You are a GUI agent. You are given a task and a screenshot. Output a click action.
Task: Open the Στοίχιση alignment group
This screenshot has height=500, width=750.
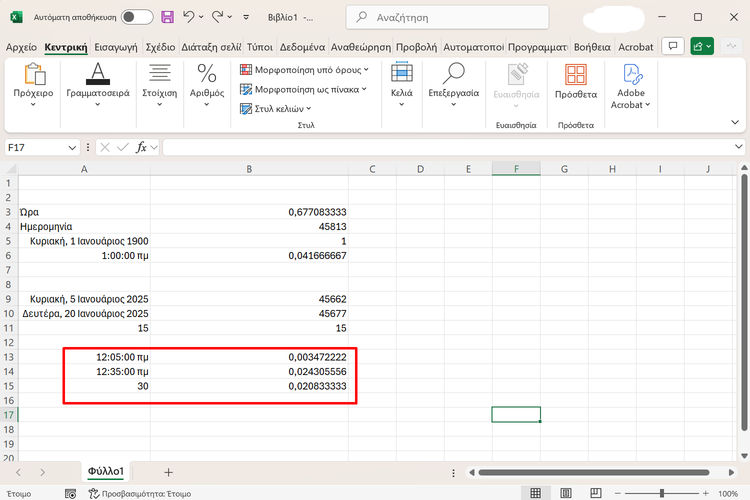(x=160, y=85)
